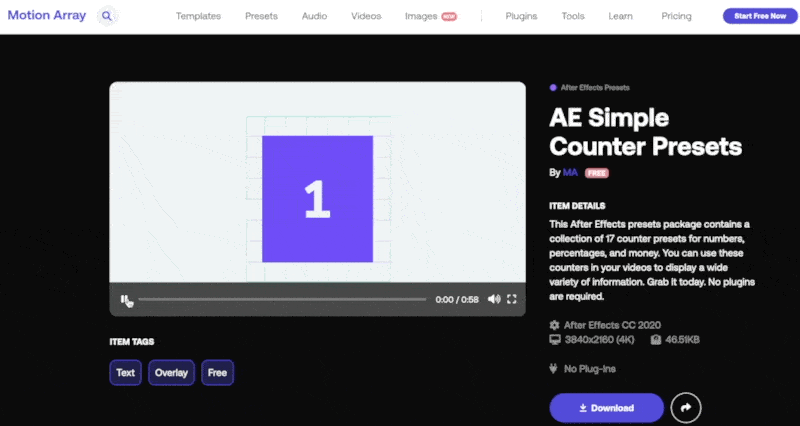Pause the video preview

point(124,299)
